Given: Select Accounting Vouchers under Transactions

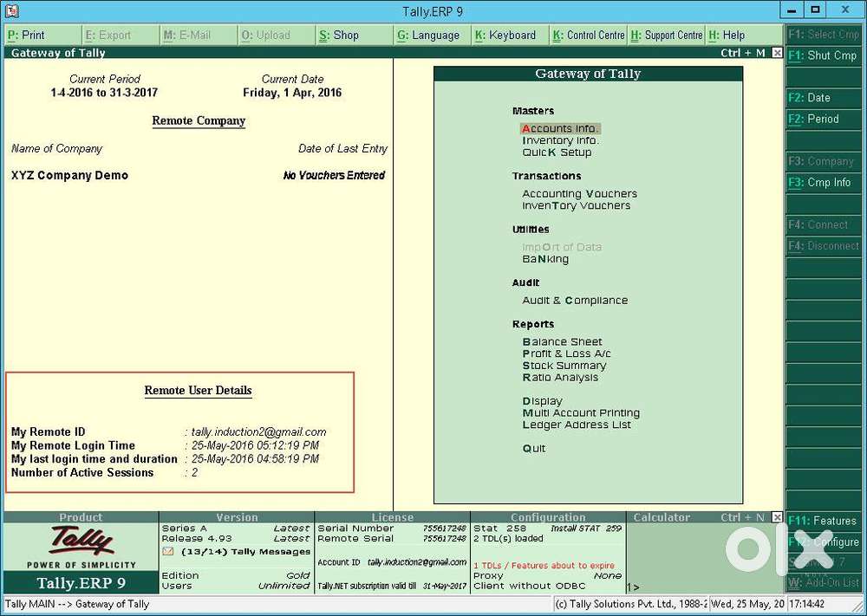Looking at the screenshot, I should [x=579, y=194].
